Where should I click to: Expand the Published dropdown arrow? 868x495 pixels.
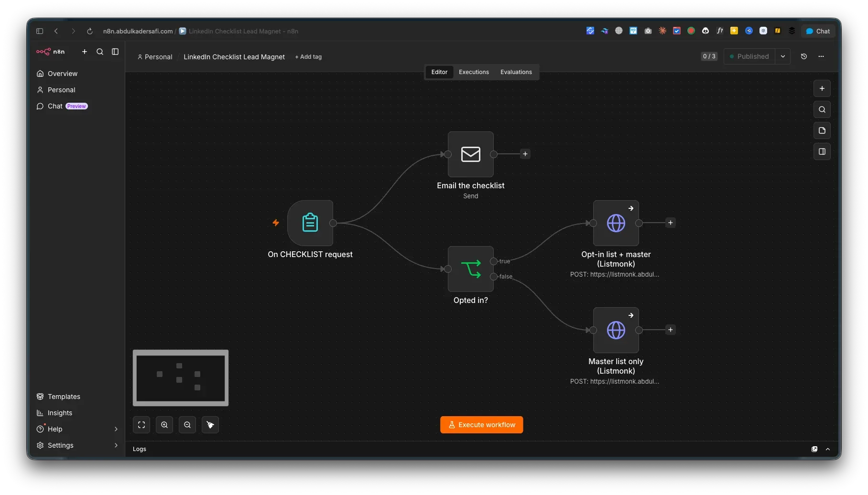[783, 56]
